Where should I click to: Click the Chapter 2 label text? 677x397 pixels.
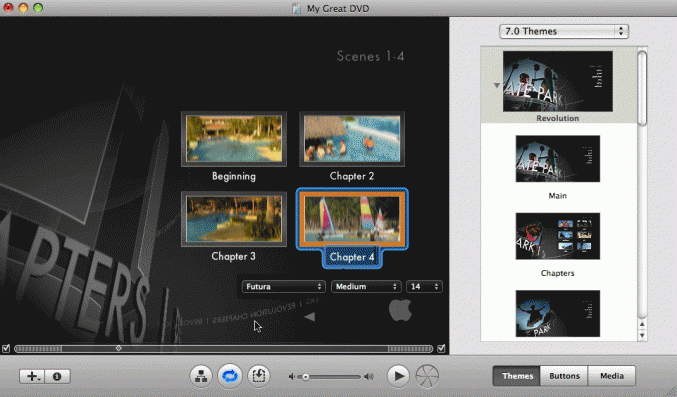pos(352,176)
